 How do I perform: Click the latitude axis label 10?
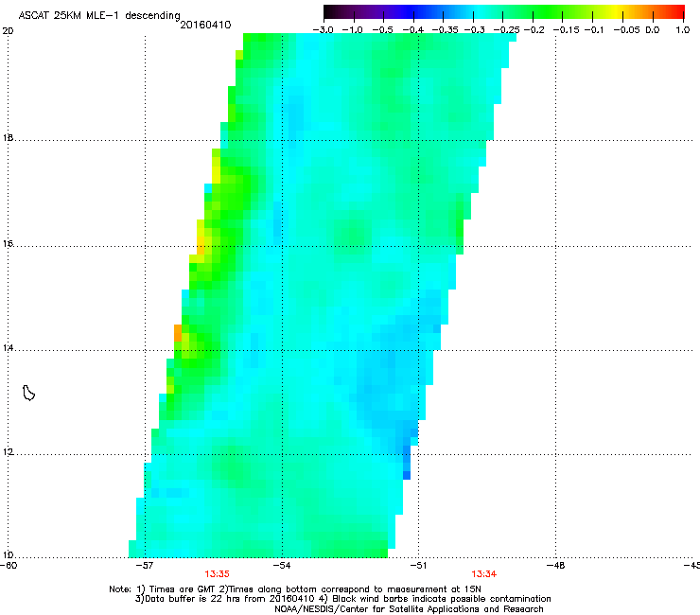[x=8, y=555]
